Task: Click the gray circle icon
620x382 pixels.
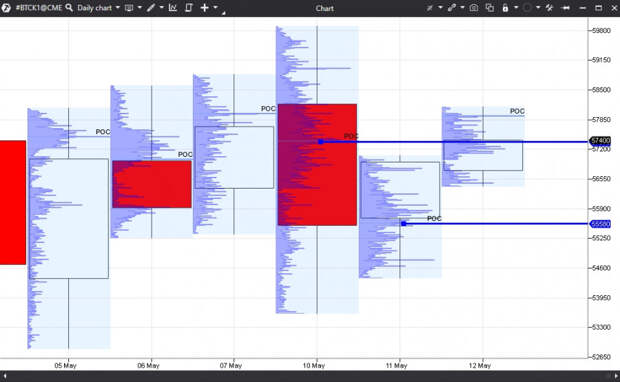Action: [527, 8]
